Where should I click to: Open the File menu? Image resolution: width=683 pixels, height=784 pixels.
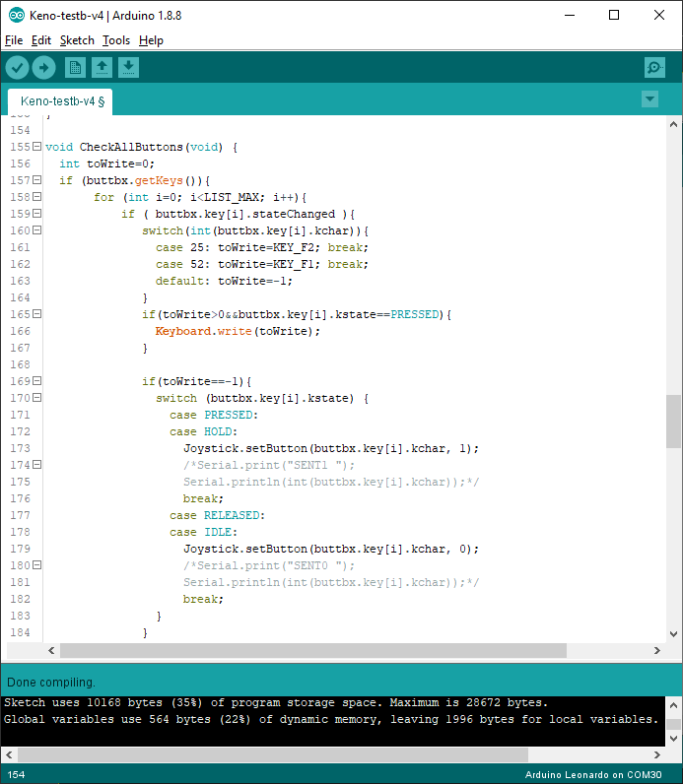point(14,40)
